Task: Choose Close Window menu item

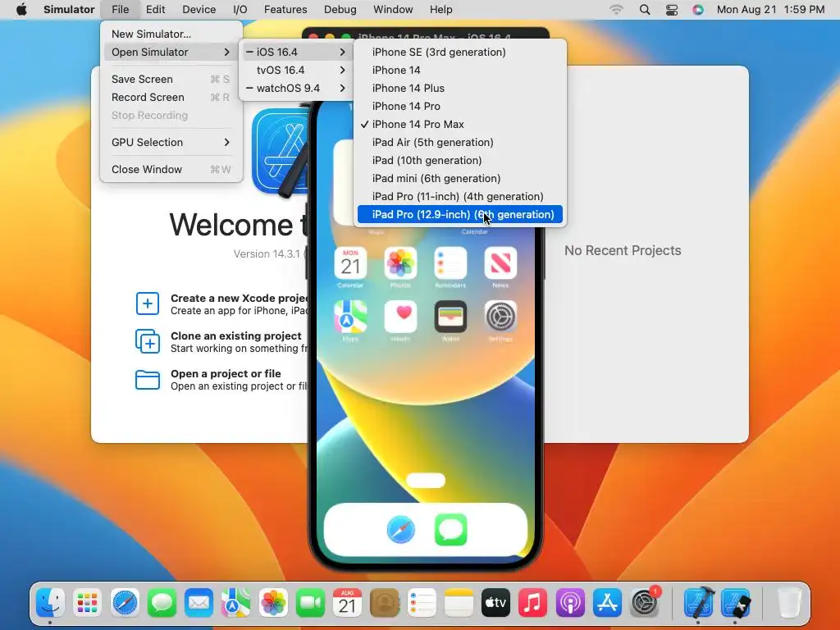Action: 171,169
